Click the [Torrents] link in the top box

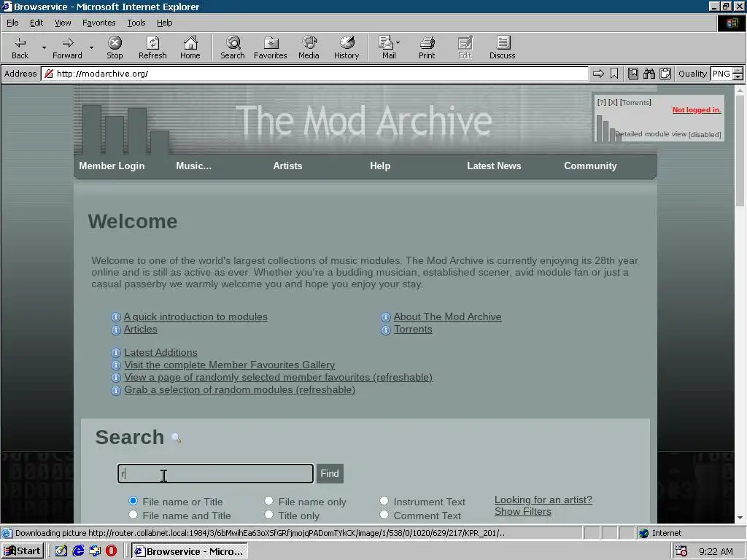[x=635, y=102]
